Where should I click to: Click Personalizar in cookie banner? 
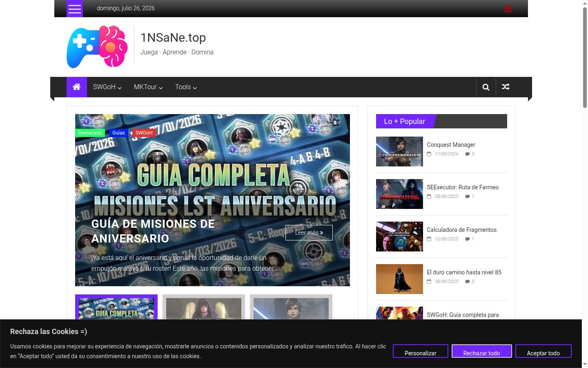pyautogui.click(x=421, y=351)
